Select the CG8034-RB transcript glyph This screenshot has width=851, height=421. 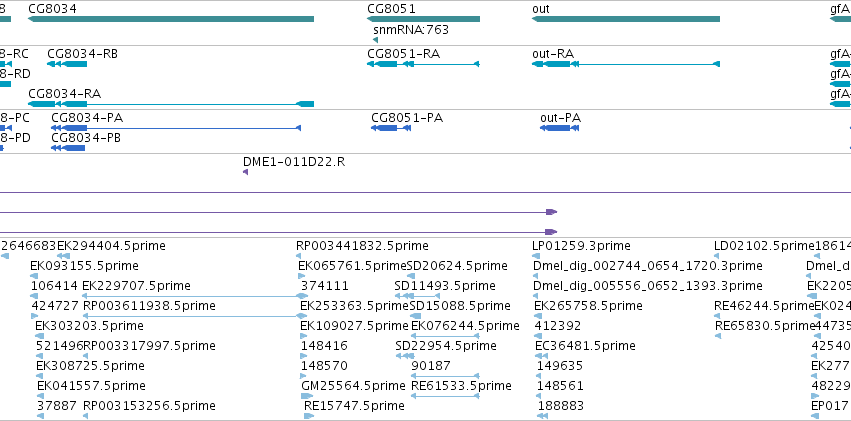(x=67, y=64)
